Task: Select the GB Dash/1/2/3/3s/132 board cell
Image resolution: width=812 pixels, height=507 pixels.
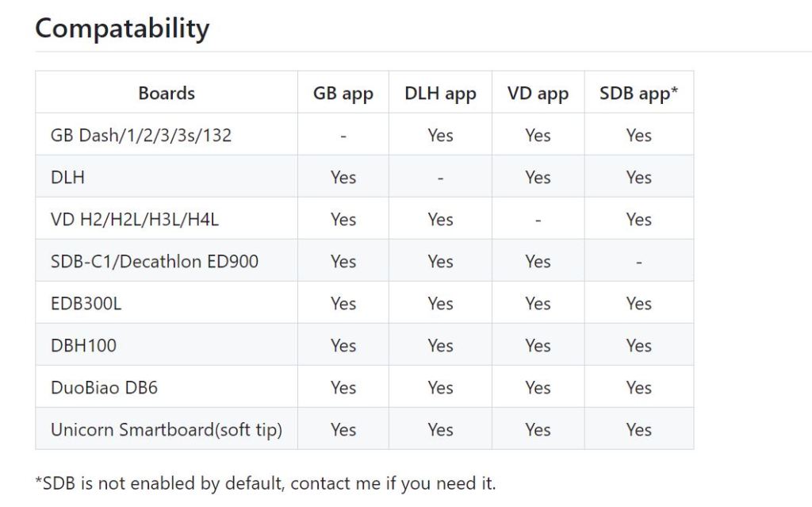Action: click(x=141, y=135)
